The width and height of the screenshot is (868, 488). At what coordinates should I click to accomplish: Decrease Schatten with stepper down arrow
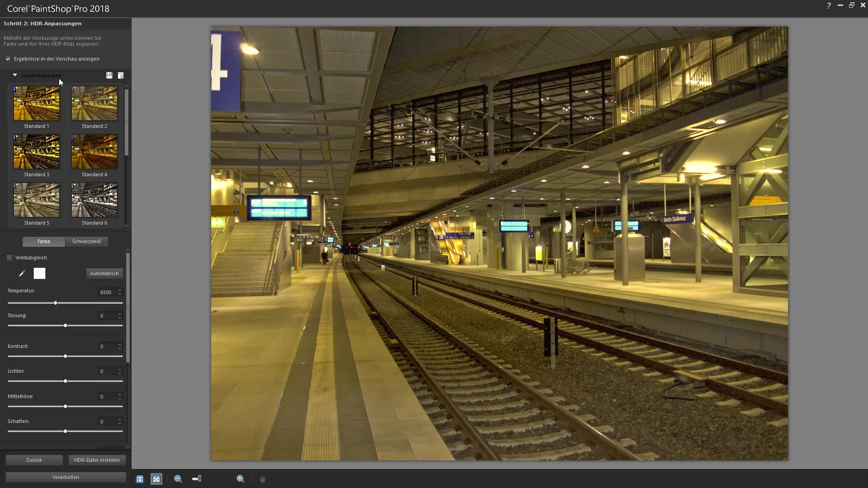120,424
